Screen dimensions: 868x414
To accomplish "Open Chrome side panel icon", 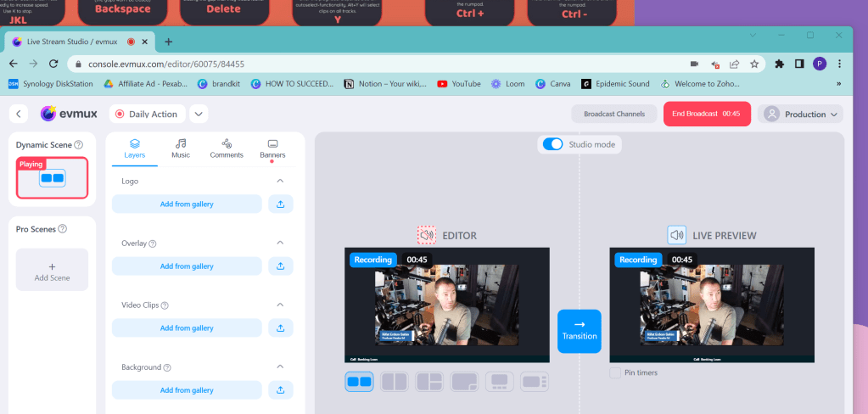I will click(799, 64).
